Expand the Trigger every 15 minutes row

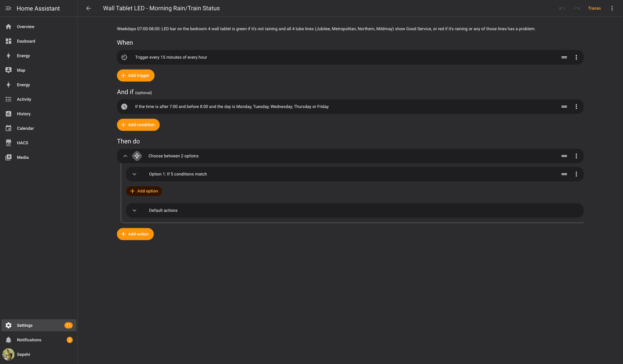(350, 57)
